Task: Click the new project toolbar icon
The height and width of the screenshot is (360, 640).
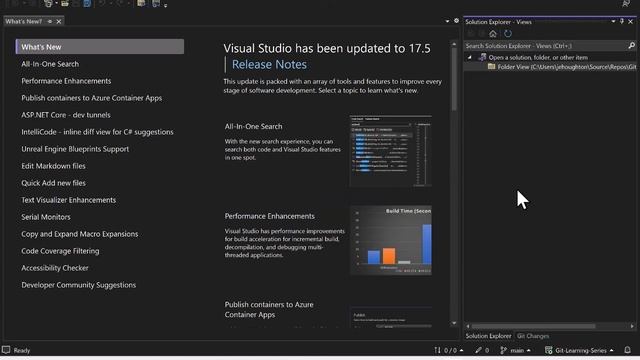Action: pos(48,4)
